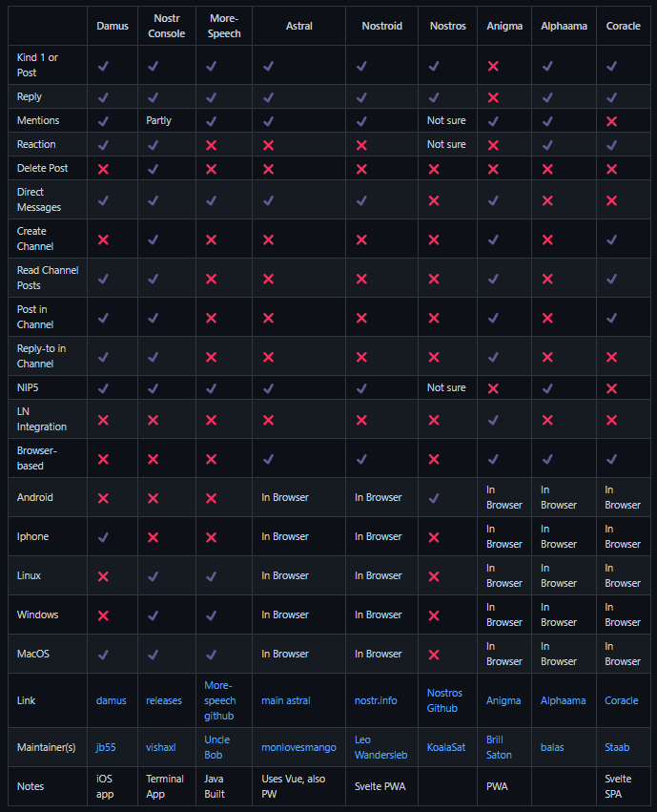
Task: Click "In Browser" for Nostroid Windows
Action: coord(378,614)
